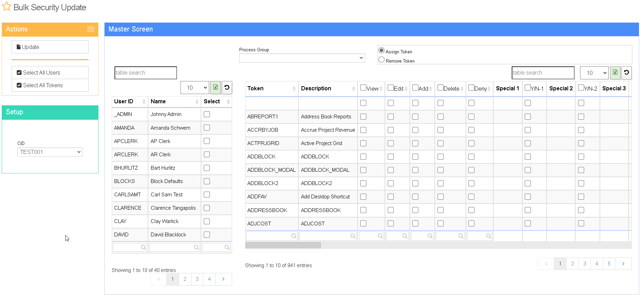
Task: Refresh the tokens table
Action: click(626, 73)
